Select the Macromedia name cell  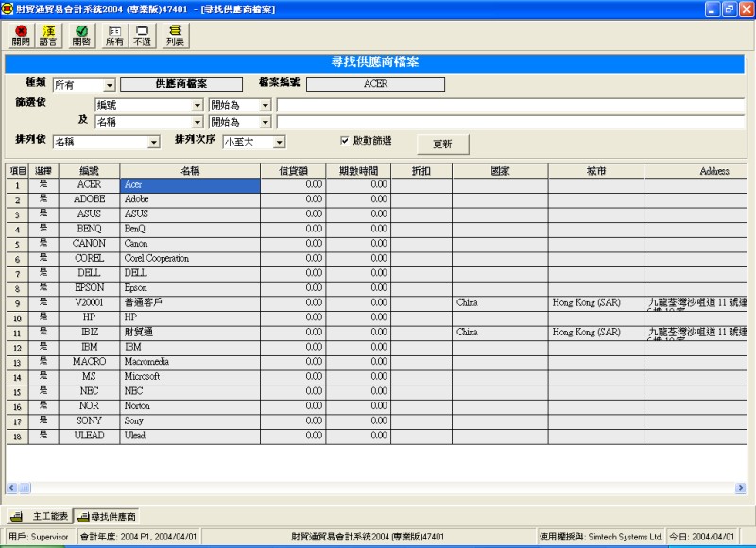tap(190, 362)
